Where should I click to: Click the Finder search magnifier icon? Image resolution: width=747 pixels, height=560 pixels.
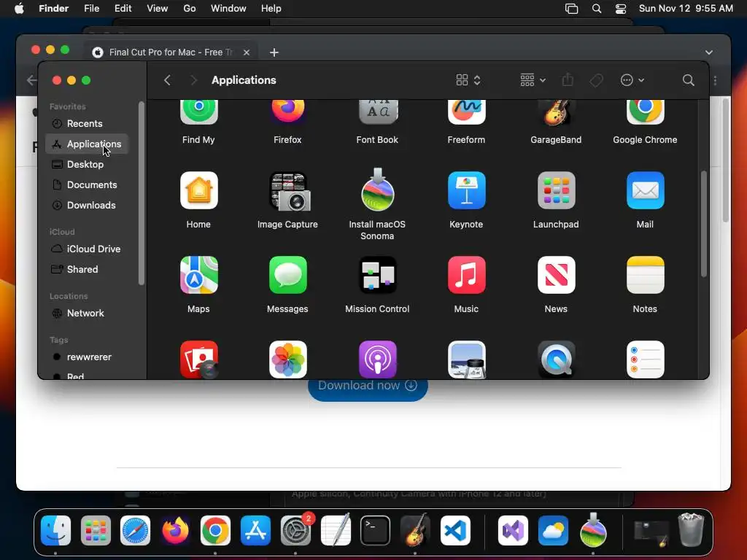point(688,80)
